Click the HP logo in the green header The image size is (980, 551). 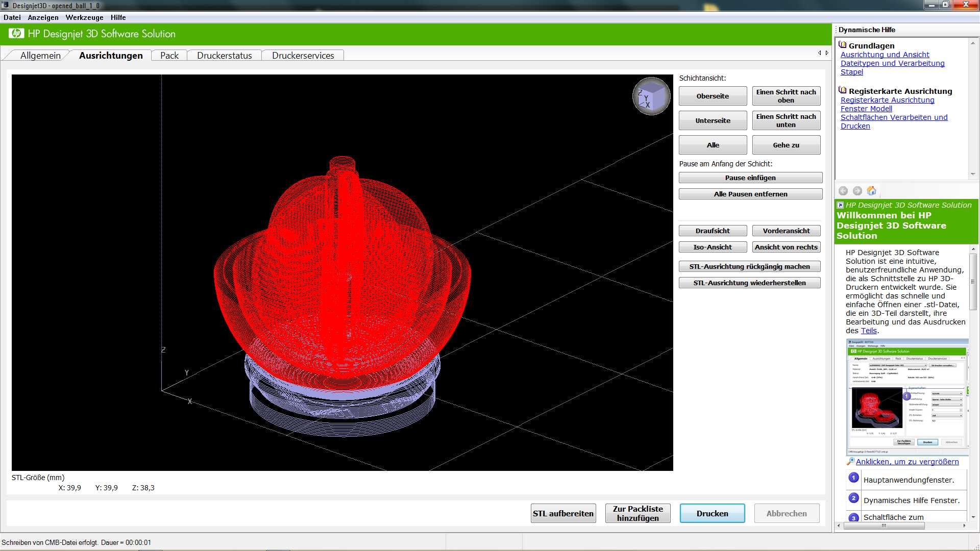(16, 34)
